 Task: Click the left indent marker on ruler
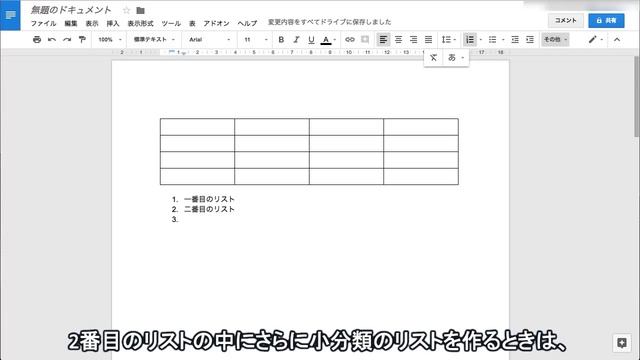tap(184, 53)
